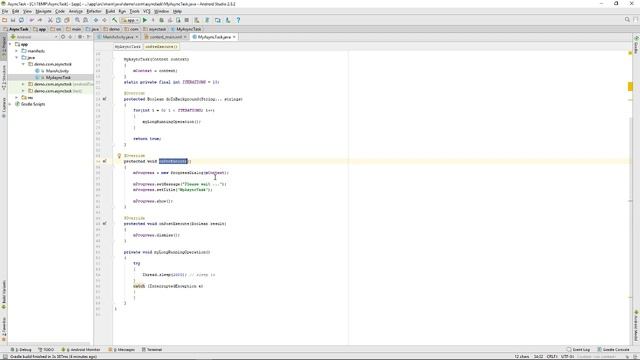
Task: Click the Synchronize toolbar icon
Action: tap(21, 20)
